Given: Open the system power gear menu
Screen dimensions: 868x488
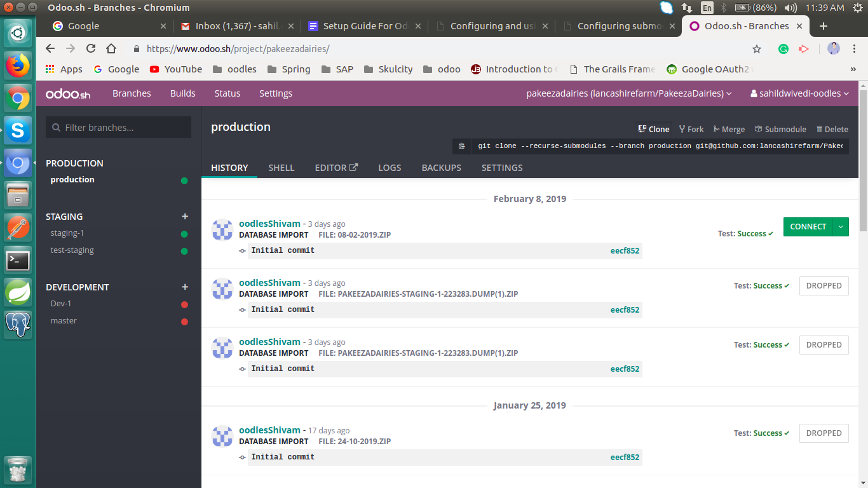Looking at the screenshot, I should 857,8.
